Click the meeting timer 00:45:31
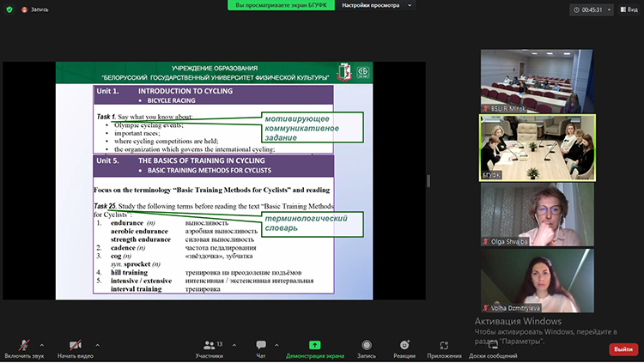The width and height of the screenshot is (644, 363). click(592, 9)
